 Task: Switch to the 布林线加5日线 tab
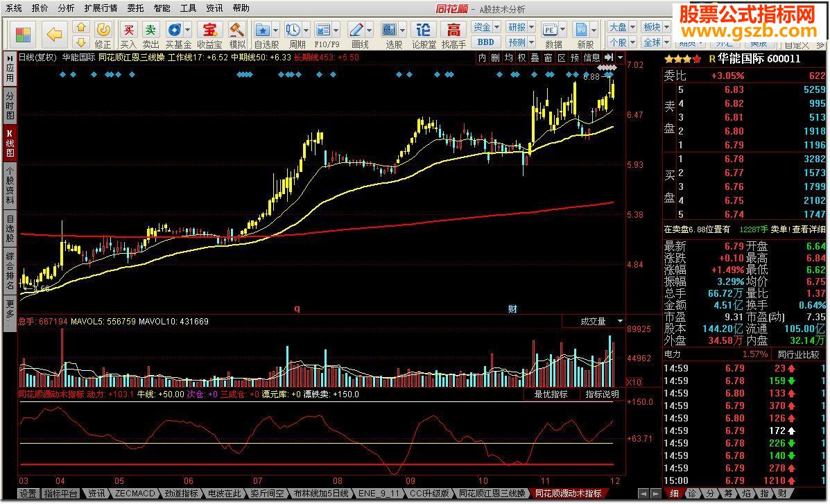point(321,494)
